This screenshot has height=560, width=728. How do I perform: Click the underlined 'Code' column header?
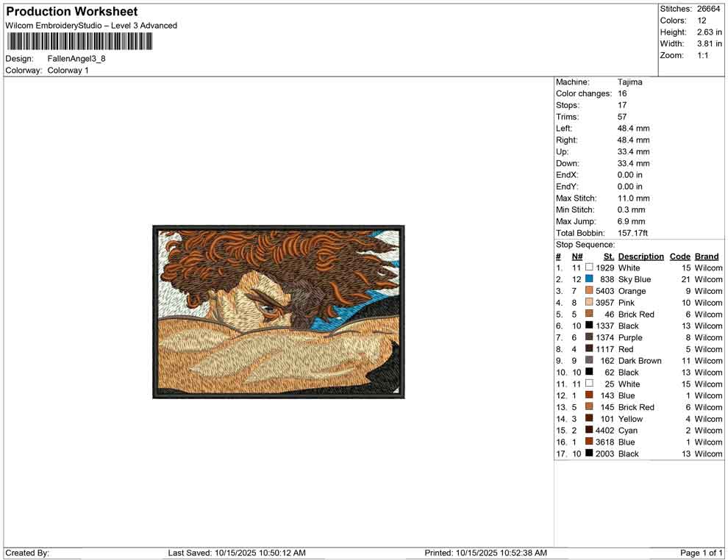pos(680,256)
